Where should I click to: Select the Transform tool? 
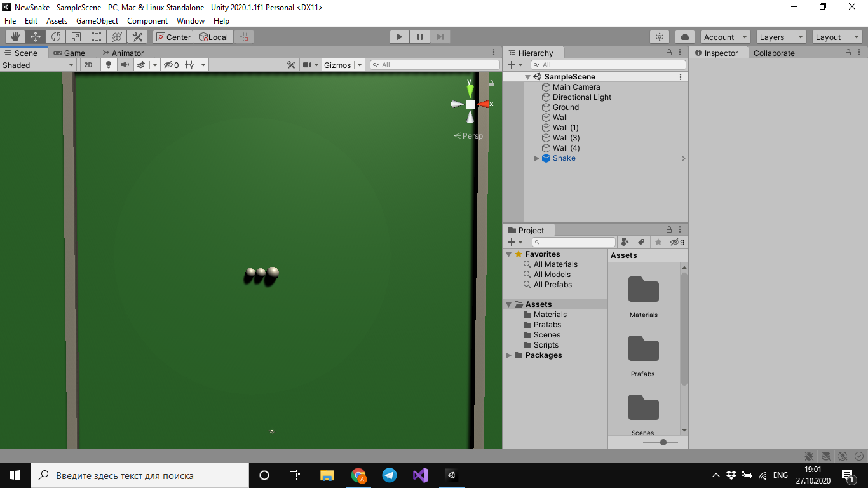tap(117, 37)
